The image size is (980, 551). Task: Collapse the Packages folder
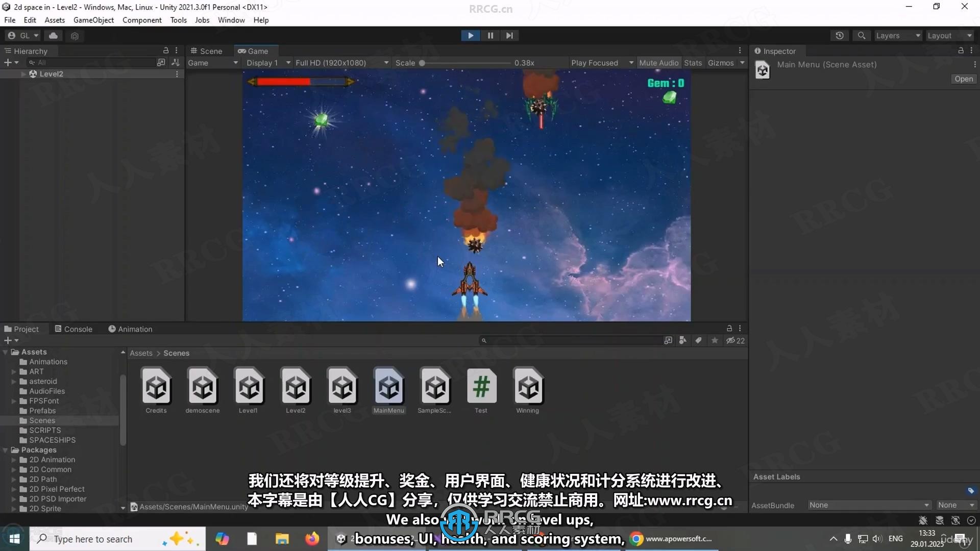(x=6, y=450)
